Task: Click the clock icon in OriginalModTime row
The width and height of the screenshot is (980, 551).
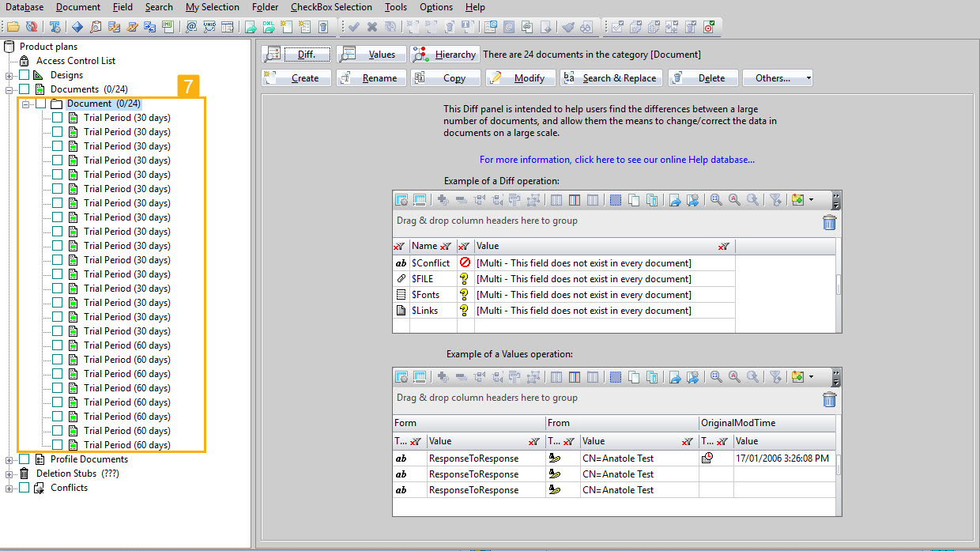Action: click(x=707, y=458)
